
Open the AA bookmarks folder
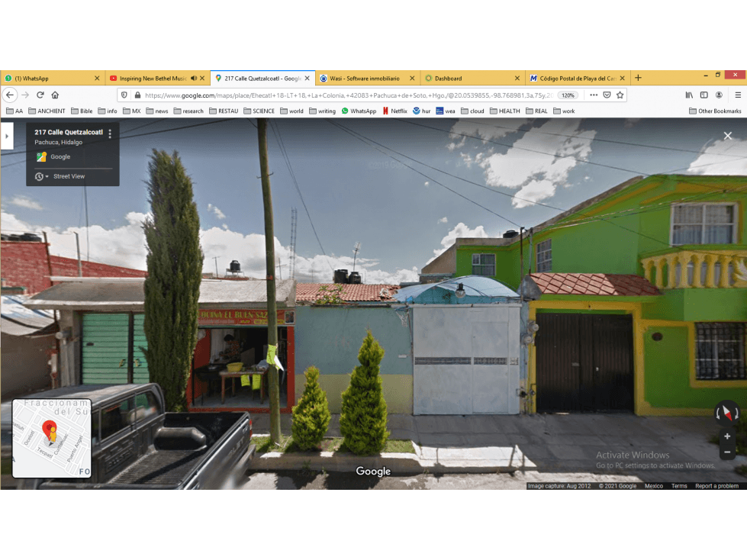click(x=14, y=111)
